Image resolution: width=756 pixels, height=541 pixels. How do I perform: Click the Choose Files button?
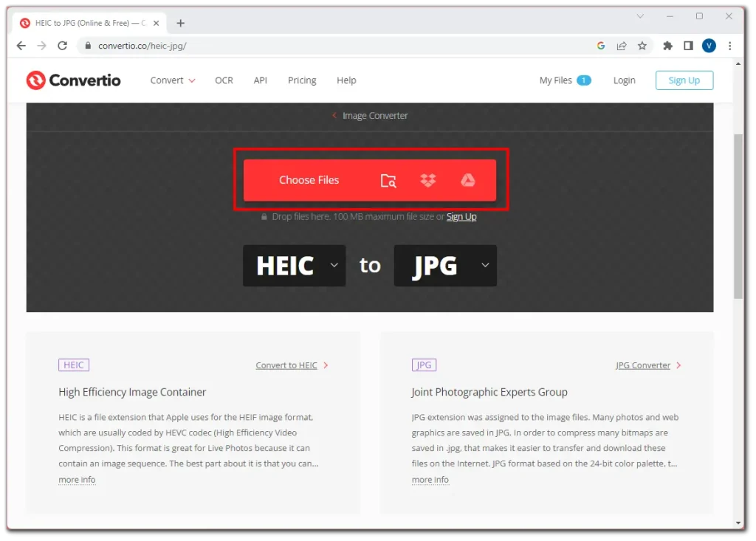pos(309,180)
